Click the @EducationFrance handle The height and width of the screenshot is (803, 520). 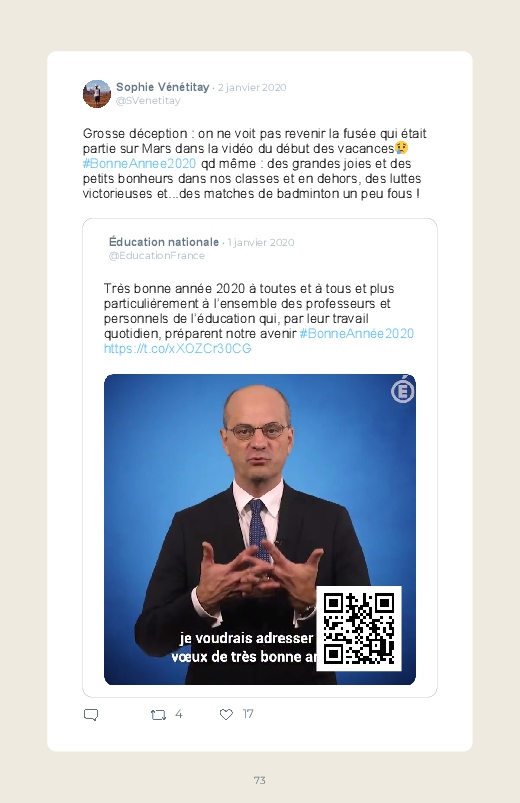click(157, 256)
